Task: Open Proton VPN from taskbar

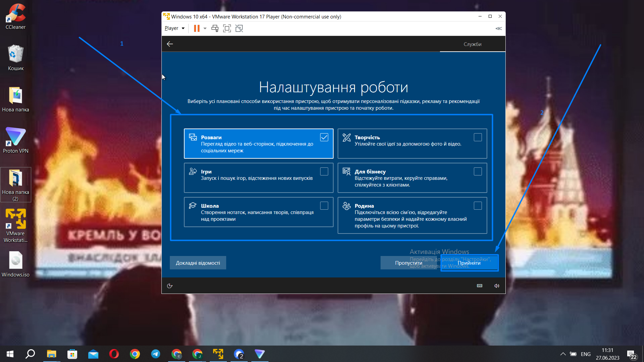Action: tap(260, 354)
